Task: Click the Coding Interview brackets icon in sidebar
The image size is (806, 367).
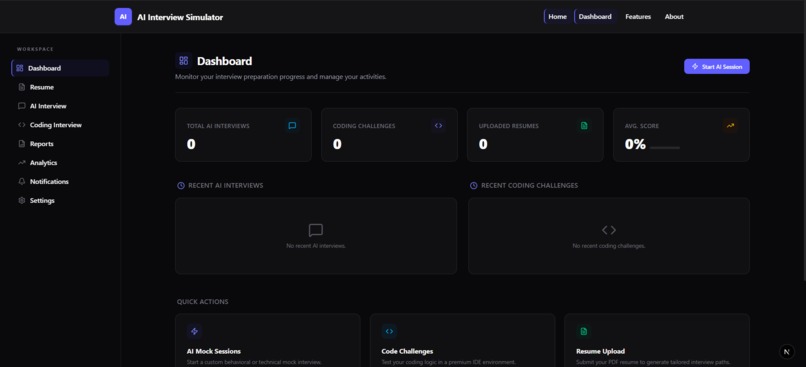Action: [22, 125]
